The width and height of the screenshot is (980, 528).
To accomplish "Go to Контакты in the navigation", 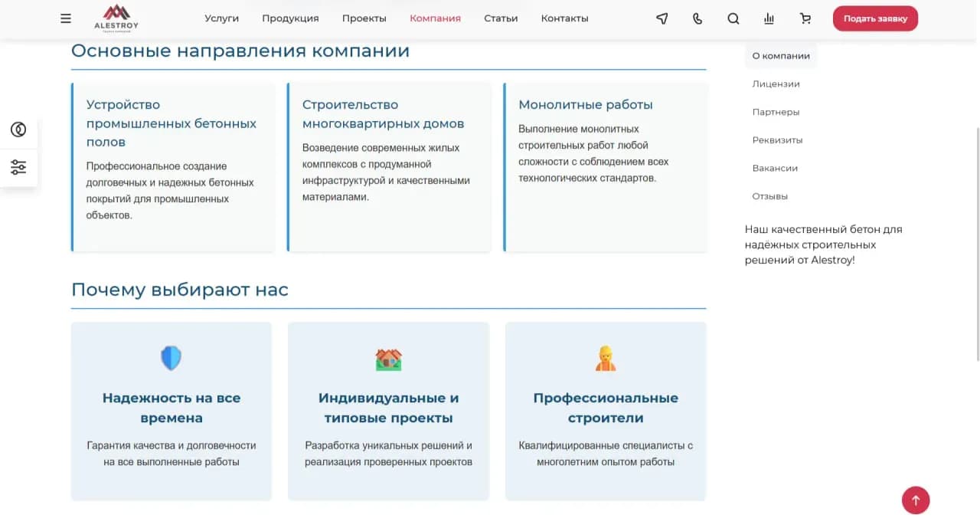I will click(564, 18).
